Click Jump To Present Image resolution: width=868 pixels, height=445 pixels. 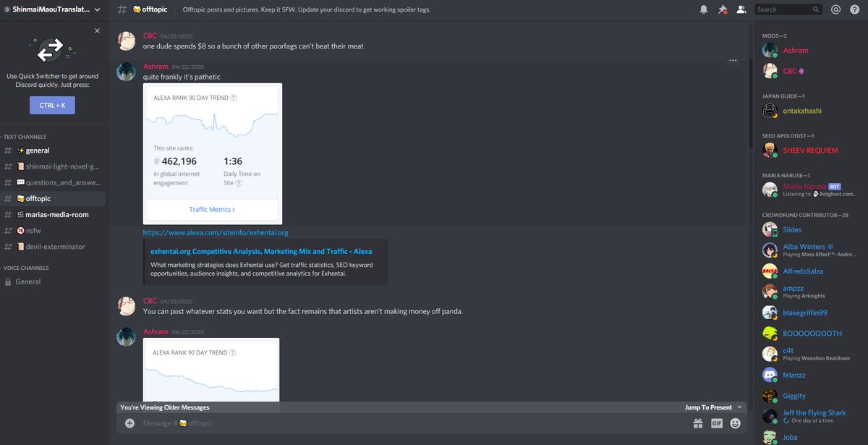(x=712, y=407)
